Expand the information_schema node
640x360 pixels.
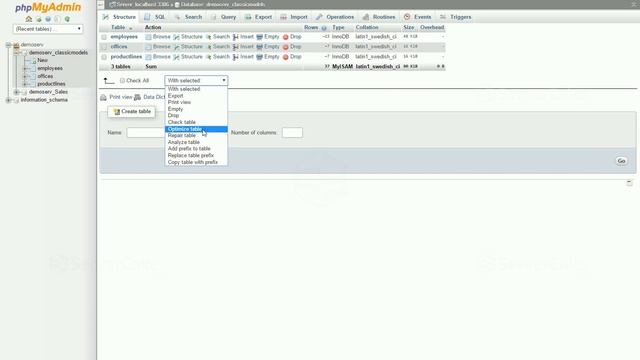(9, 100)
